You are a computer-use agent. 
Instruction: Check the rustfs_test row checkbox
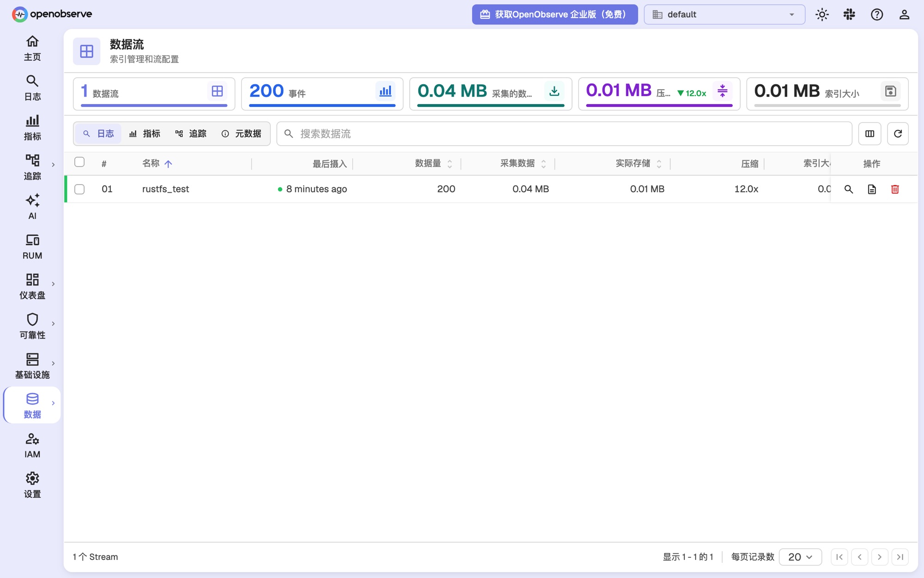point(79,189)
